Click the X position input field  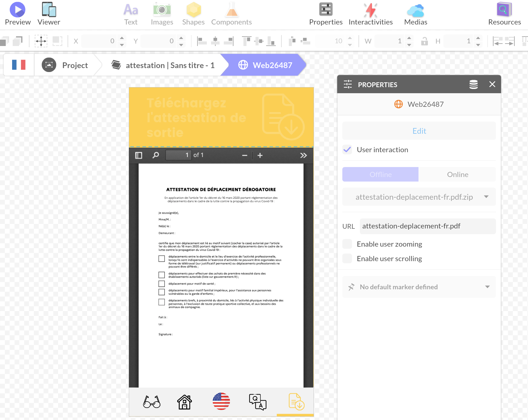[x=99, y=41]
